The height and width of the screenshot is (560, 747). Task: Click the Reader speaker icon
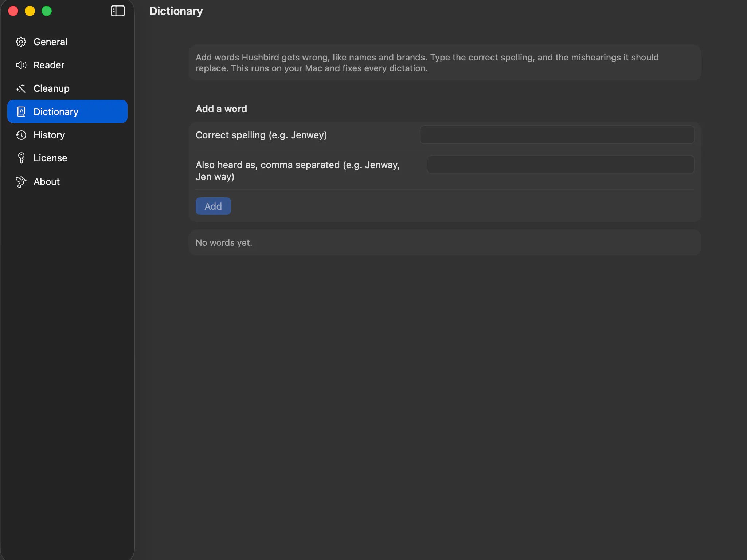[21, 65]
